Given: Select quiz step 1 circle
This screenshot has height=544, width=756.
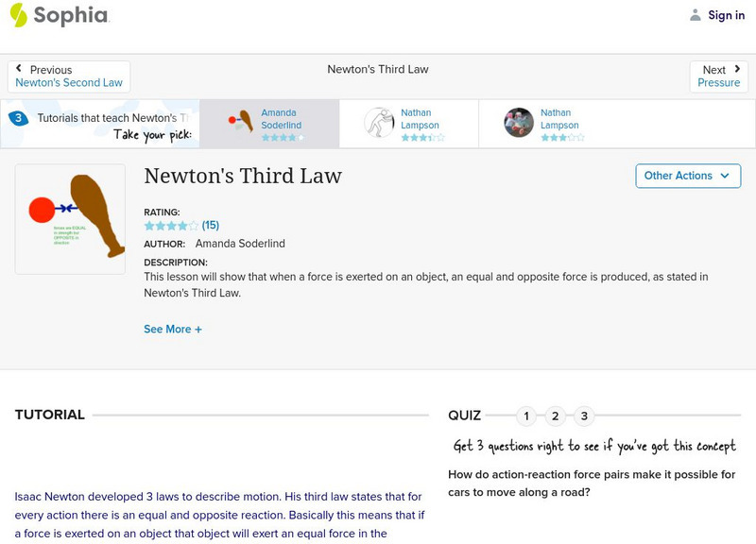Looking at the screenshot, I should (x=525, y=415).
